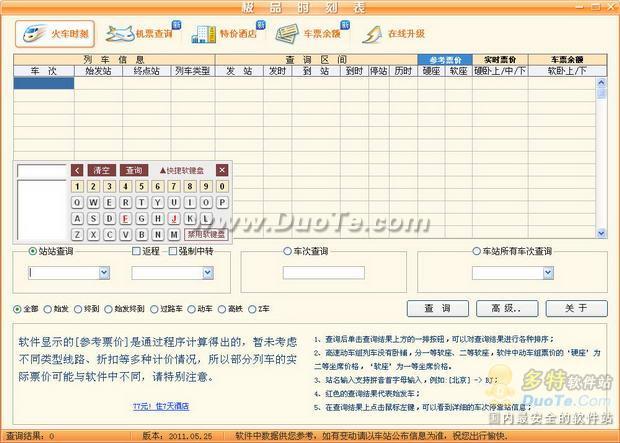This screenshot has width=620, height=443.
Task: Open the 火车时刻 train timetable tab
Action: click(x=55, y=34)
